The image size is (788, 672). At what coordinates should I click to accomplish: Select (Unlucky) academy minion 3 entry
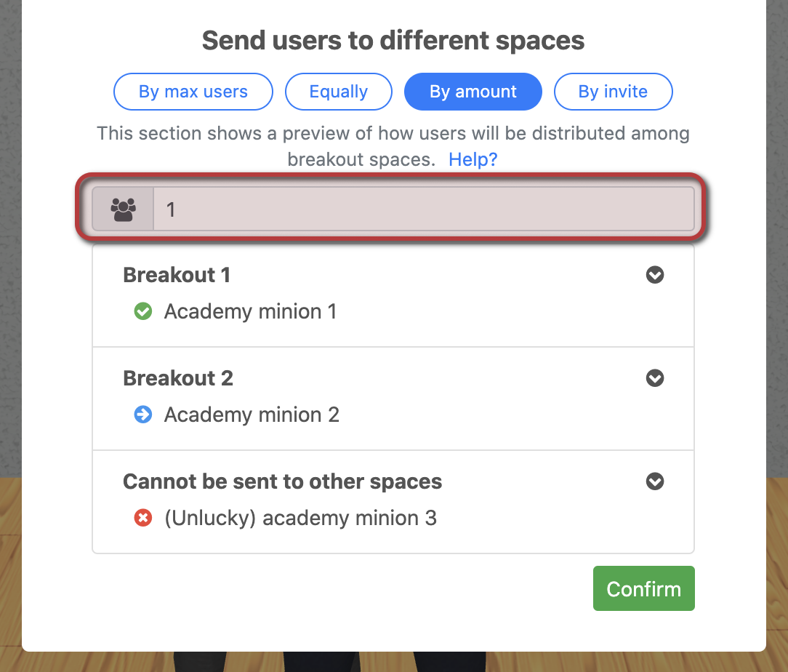(300, 519)
